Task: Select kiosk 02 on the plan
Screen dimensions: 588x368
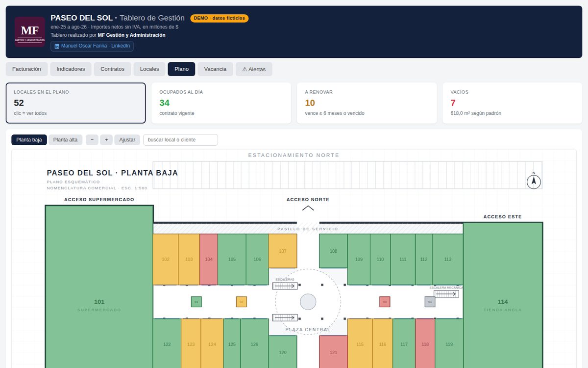Action: (241, 302)
